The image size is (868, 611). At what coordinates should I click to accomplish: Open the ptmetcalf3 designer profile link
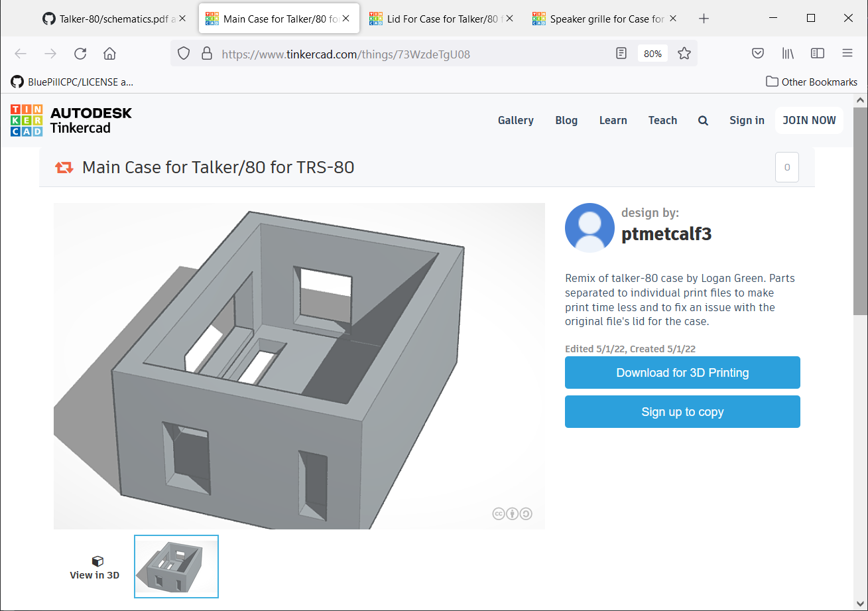click(x=666, y=234)
